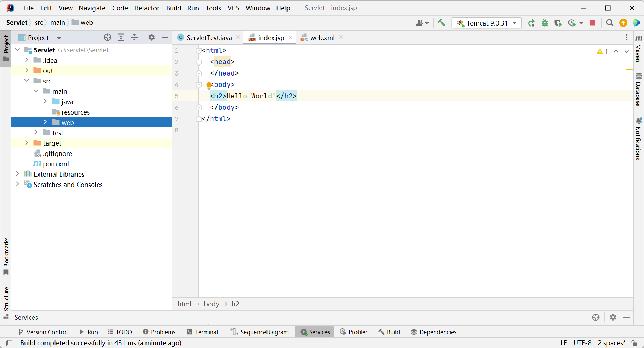Hide the Services panel
Screen dimensions: 644x348
coord(626,317)
